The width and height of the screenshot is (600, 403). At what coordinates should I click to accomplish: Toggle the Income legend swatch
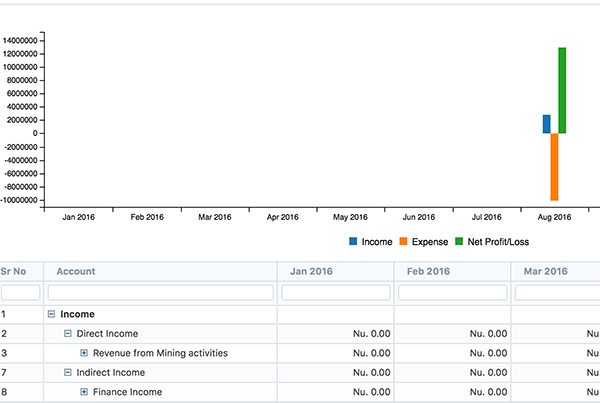point(353,241)
